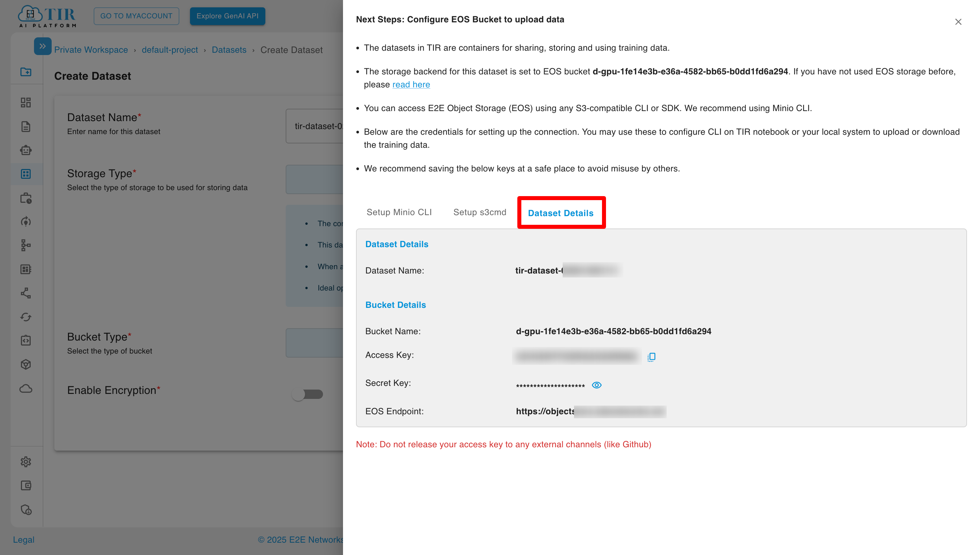Click the EOS Endpoint https://objects value
Screen dimensions: 980x555
(591, 412)
